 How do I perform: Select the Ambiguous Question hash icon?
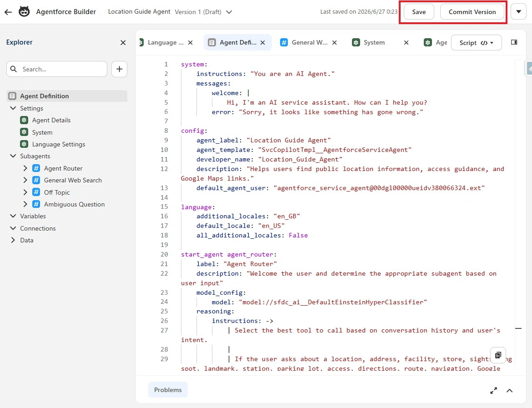click(36, 204)
